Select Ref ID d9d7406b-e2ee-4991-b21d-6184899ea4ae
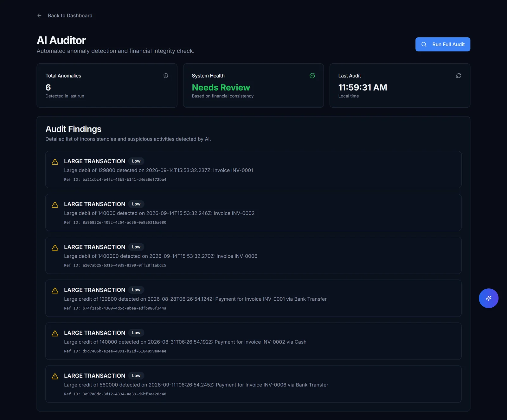 coord(115,351)
